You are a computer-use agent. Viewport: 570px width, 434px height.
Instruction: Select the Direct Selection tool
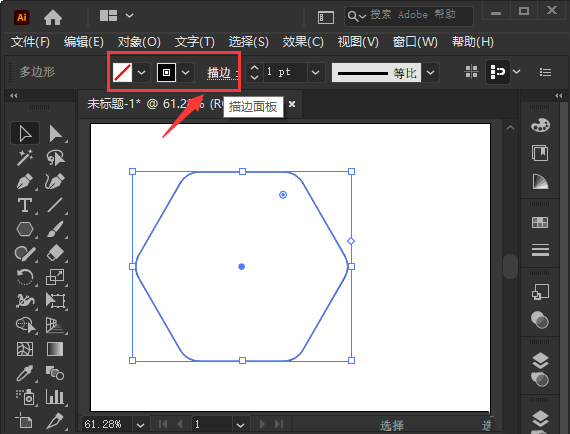pos(56,134)
